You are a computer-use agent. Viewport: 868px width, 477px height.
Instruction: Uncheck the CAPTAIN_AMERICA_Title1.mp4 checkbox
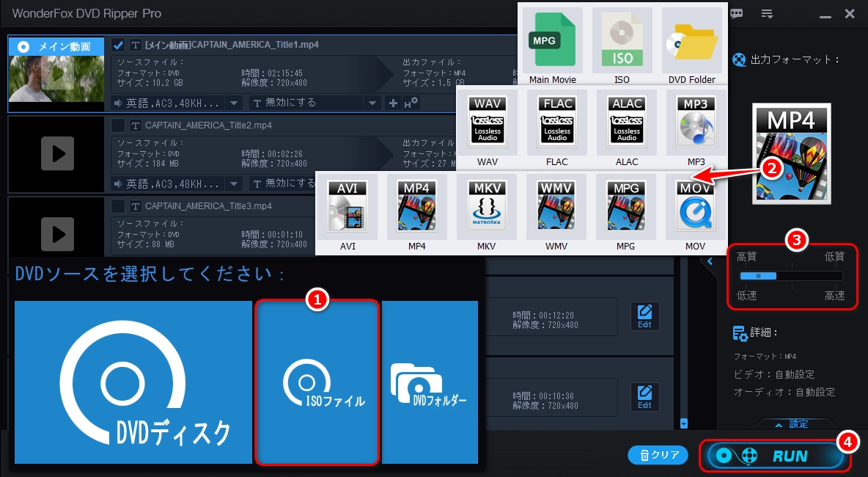point(118,45)
